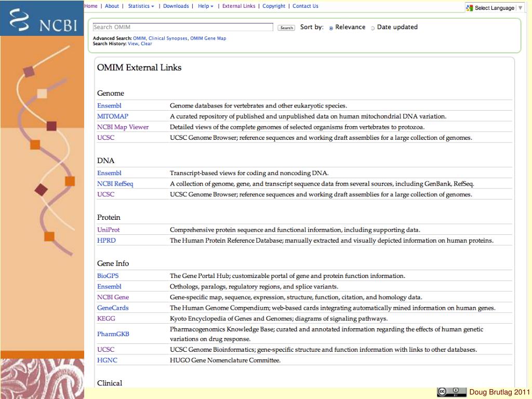Screen dimensions: 532x399
Task: Open UCSC under the DNA section
Action: point(105,194)
